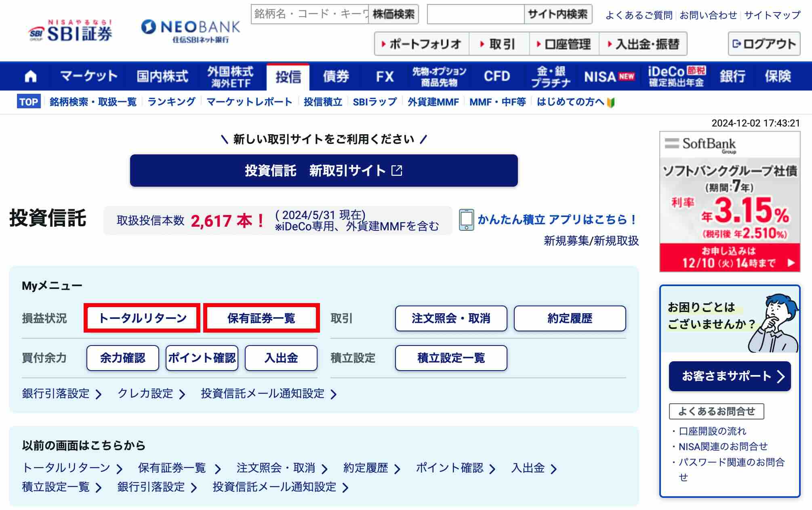Click the beginner mark beside はじめての方へ
Screen dimensions: 812x510
611,102
